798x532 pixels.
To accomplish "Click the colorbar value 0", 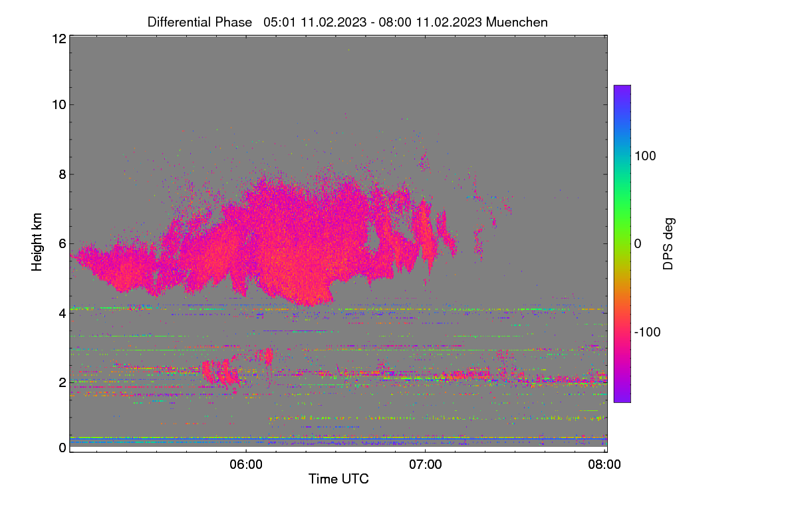I will tap(638, 243).
